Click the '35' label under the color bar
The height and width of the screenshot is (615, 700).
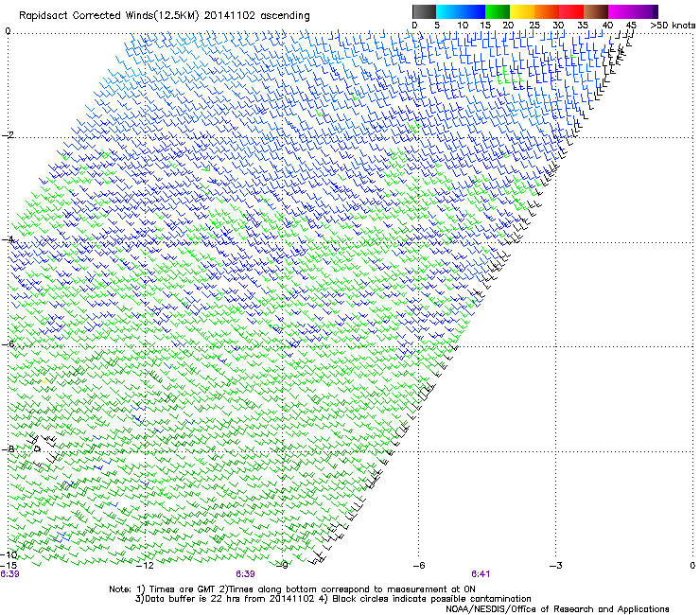click(583, 25)
